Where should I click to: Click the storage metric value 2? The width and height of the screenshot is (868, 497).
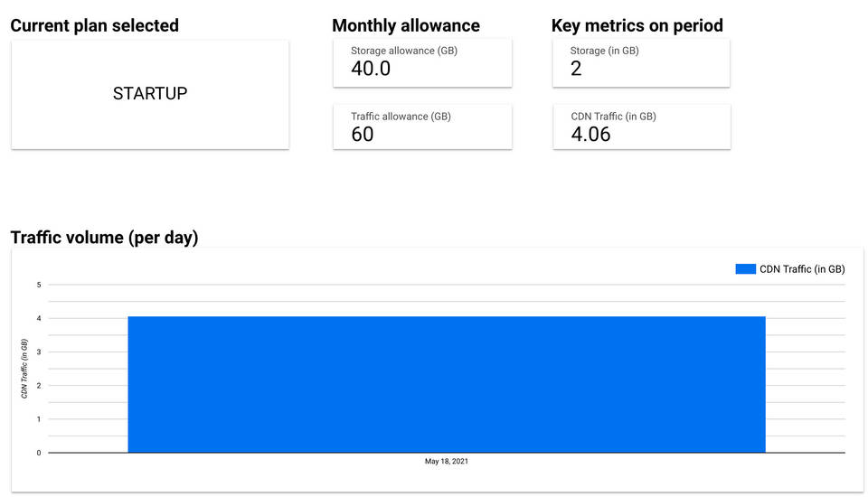point(577,69)
